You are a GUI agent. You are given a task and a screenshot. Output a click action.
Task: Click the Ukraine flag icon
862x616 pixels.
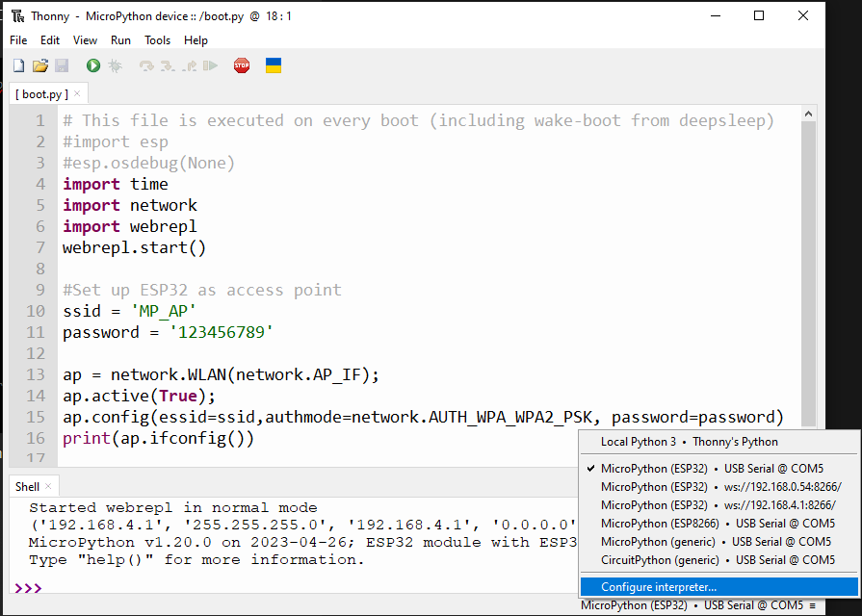click(x=274, y=65)
